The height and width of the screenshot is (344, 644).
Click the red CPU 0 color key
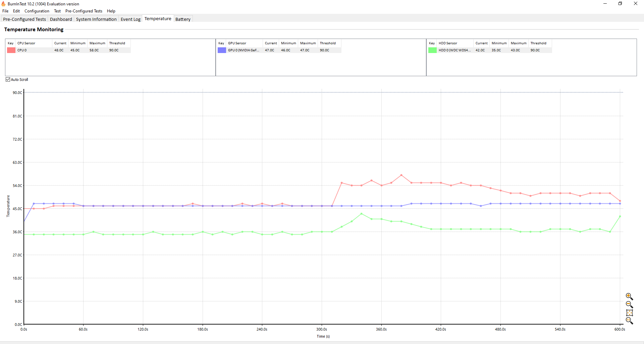tap(11, 50)
